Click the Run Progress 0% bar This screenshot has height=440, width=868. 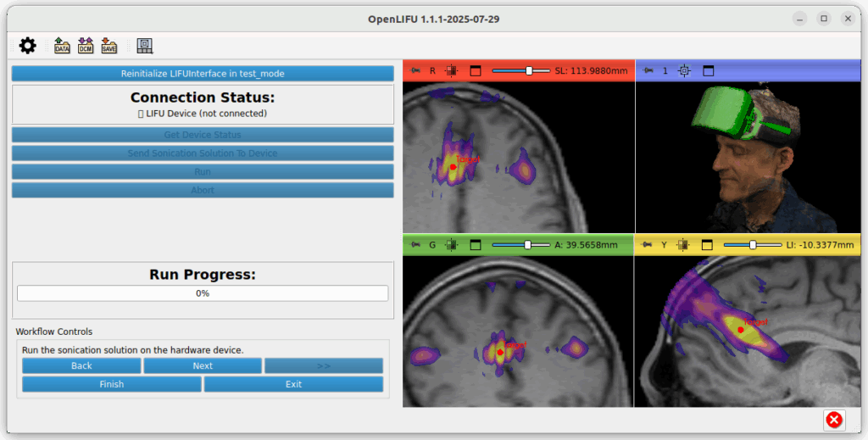203,293
